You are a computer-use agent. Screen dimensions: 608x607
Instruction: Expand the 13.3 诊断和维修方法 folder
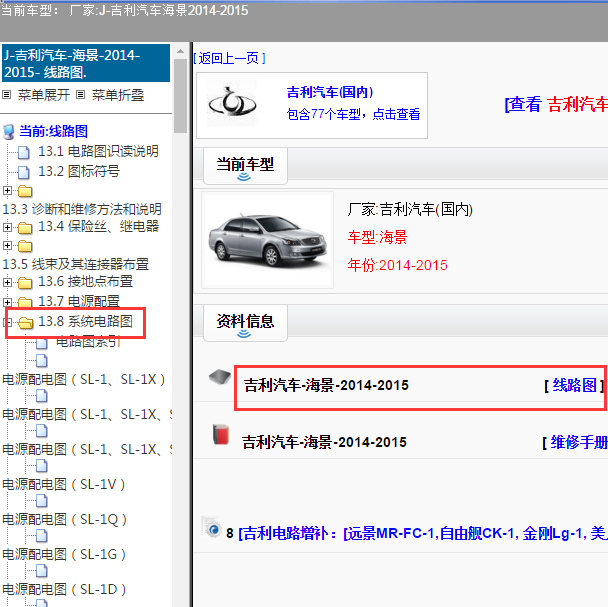pyautogui.click(x=7, y=190)
